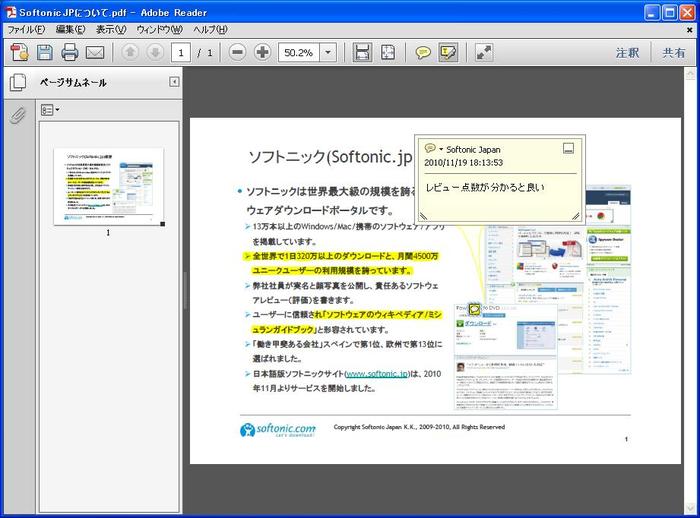Zoom out with minus button
This screenshot has width=700, height=518.
(x=238, y=52)
